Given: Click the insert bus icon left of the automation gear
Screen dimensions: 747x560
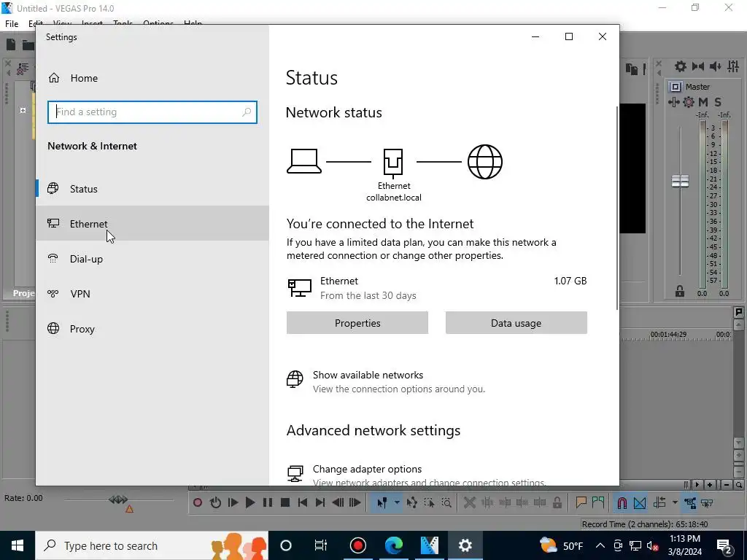Looking at the screenshot, I should (674, 102).
